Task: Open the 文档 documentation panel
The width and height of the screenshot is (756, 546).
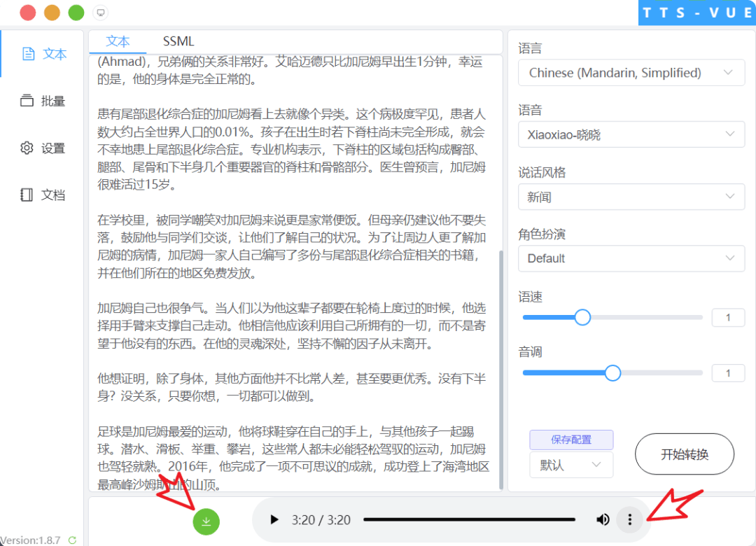Action: (x=40, y=195)
